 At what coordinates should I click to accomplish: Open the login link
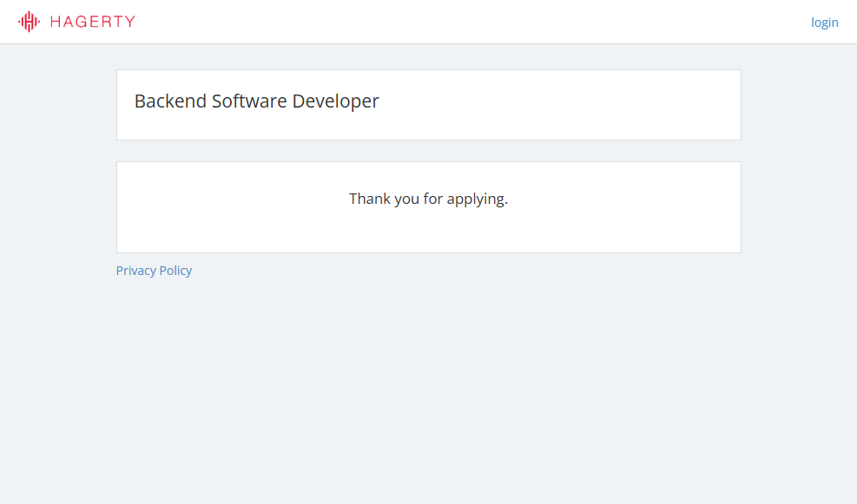click(824, 23)
